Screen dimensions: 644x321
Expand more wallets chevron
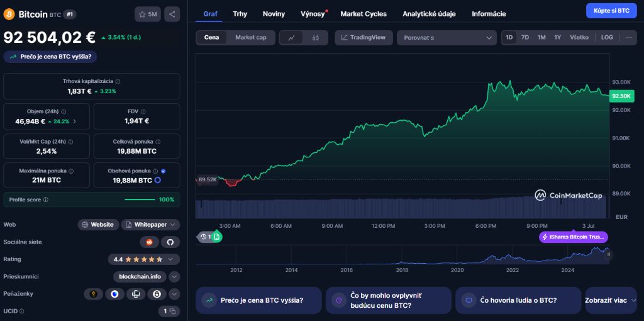174,294
